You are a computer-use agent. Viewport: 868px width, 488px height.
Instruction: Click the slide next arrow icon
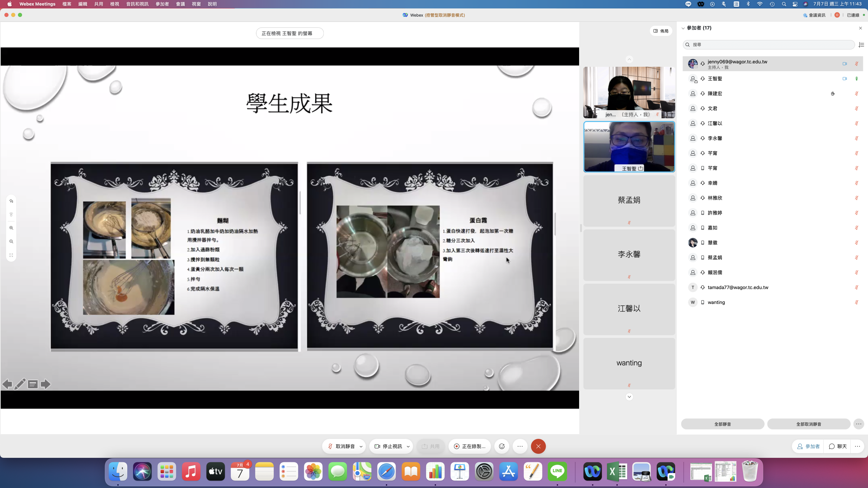[45, 384]
